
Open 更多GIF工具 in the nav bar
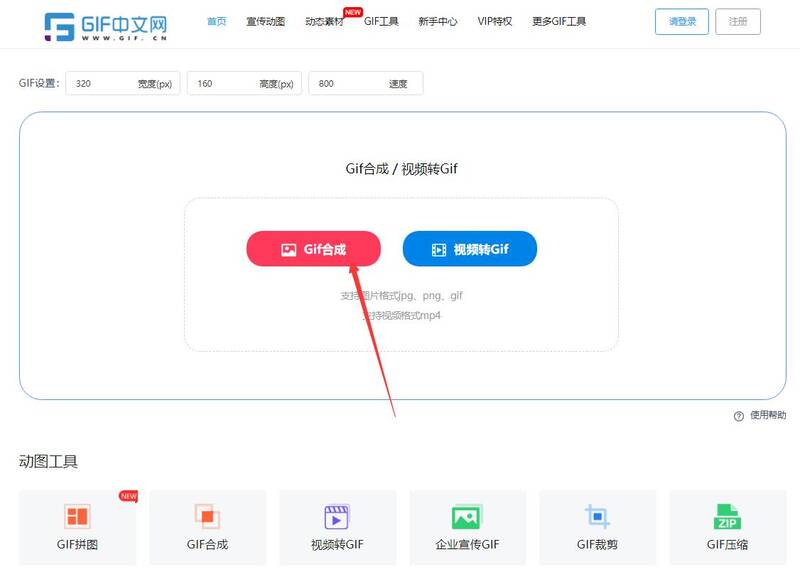click(559, 21)
